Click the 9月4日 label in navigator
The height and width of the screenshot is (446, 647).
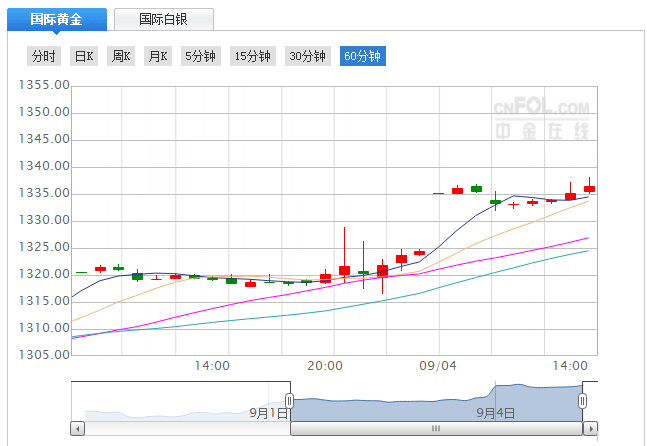(x=496, y=413)
